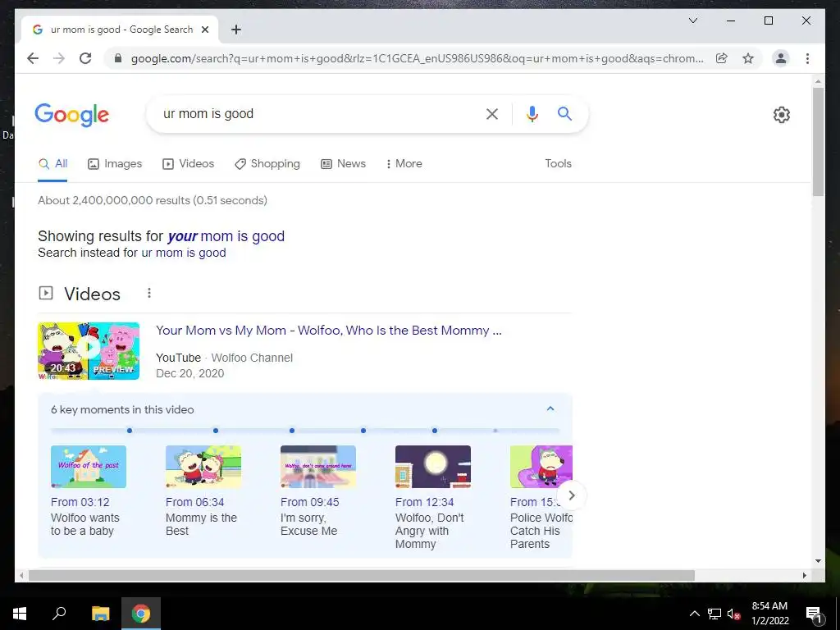This screenshot has height=630, width=840.
Task: Clear the search box with the X icon
Action: point(492,114)
